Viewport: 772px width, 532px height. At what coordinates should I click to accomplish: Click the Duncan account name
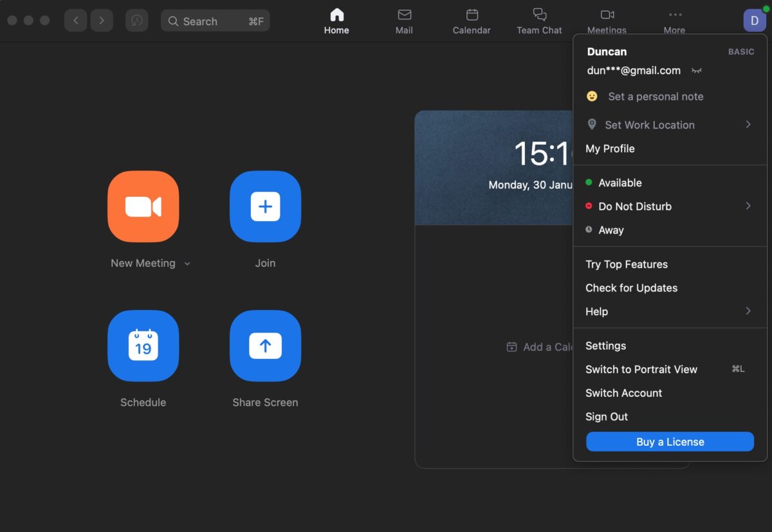pyautogui.click(x=607, y=52)
